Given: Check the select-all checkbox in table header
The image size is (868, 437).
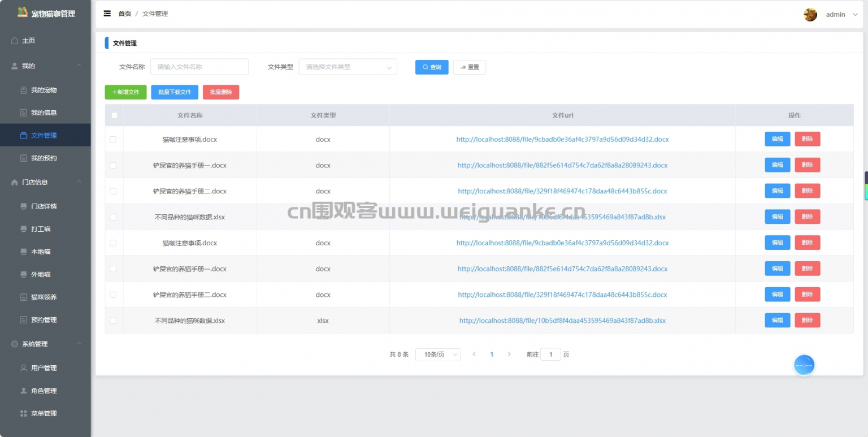Looking at the screenshot, I should pos(114,115).
